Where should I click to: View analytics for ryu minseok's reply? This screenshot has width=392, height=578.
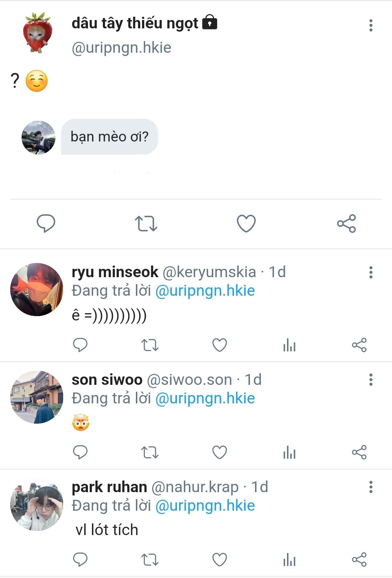coord(289,345)
